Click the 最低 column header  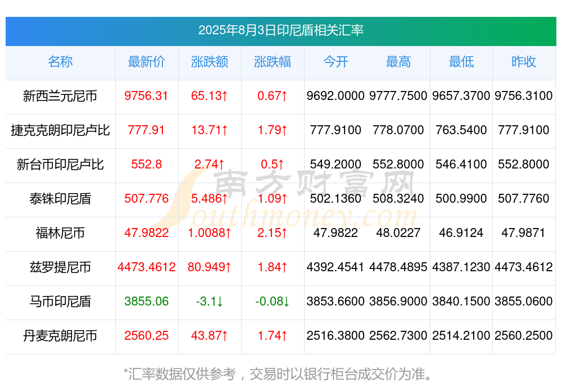pos(461,62)
